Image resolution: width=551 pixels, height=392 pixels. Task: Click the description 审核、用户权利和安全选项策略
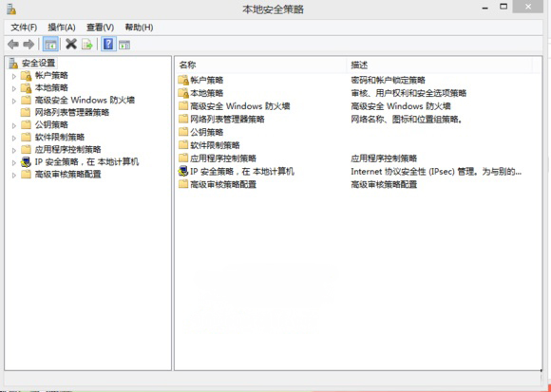[408, 93]
